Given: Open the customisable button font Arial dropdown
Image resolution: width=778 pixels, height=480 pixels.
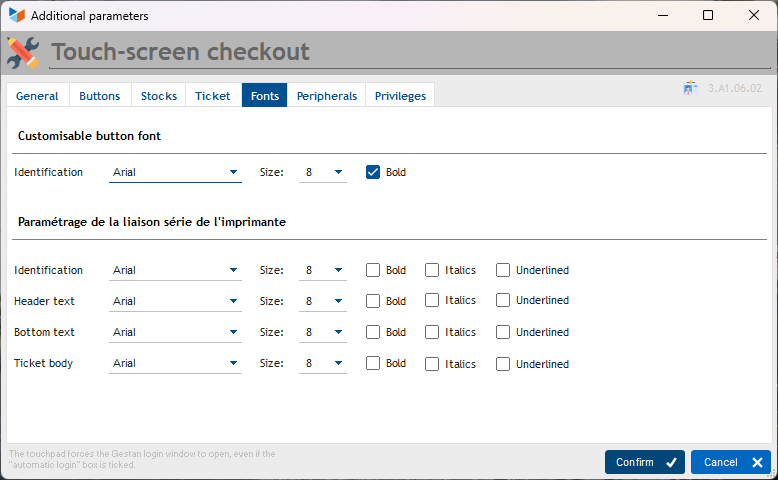Looking at the screenshot, I should pos(175,172).
